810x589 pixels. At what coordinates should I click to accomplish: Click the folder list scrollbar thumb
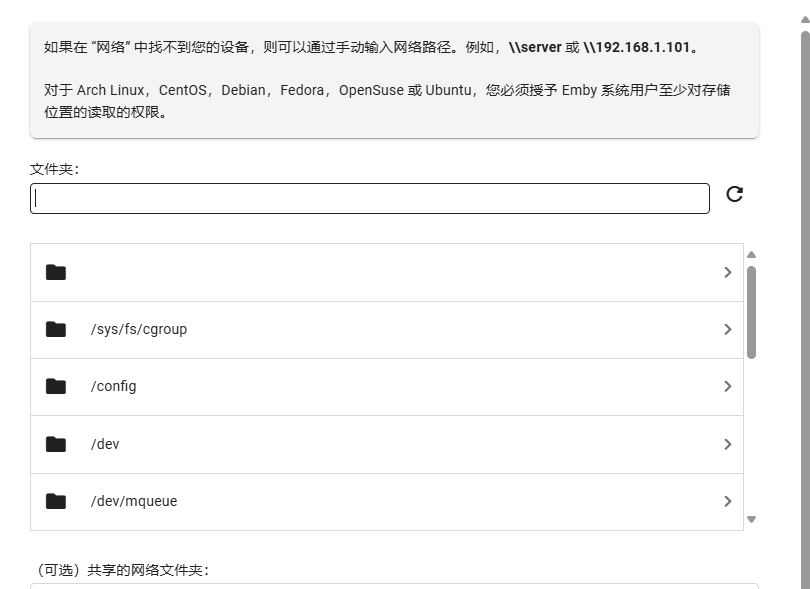[752, 312]
